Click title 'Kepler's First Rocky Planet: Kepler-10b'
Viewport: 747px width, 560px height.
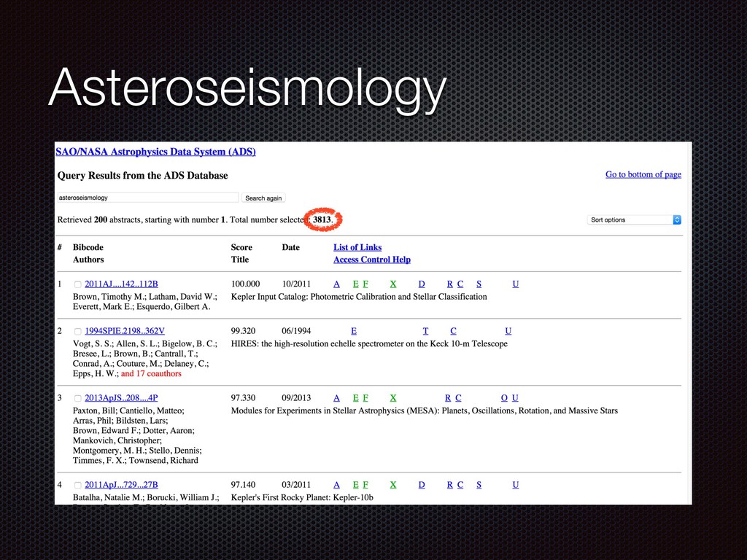302,497
